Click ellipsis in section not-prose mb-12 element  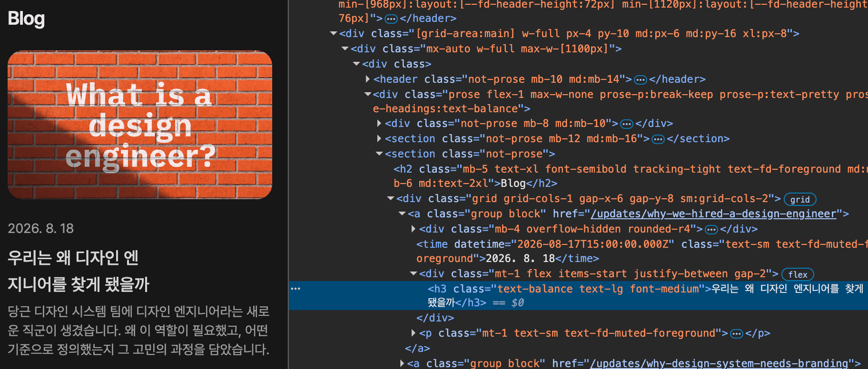(658, 139)
